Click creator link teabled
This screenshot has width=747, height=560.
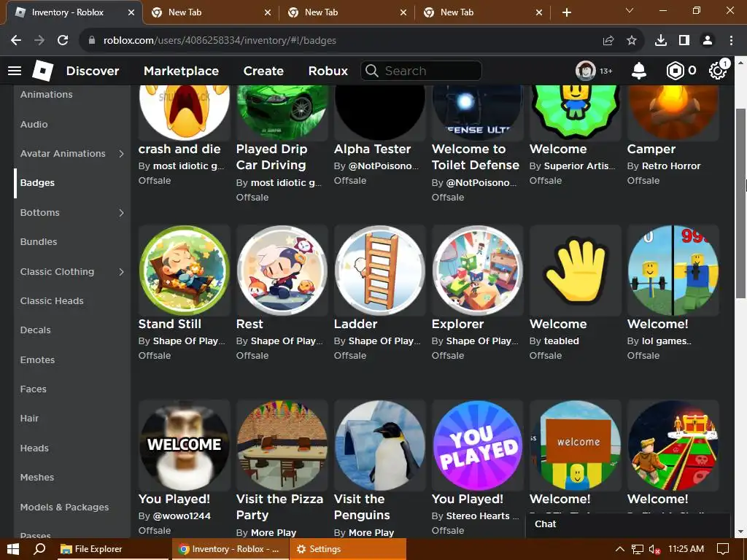(x=561, y=341)
